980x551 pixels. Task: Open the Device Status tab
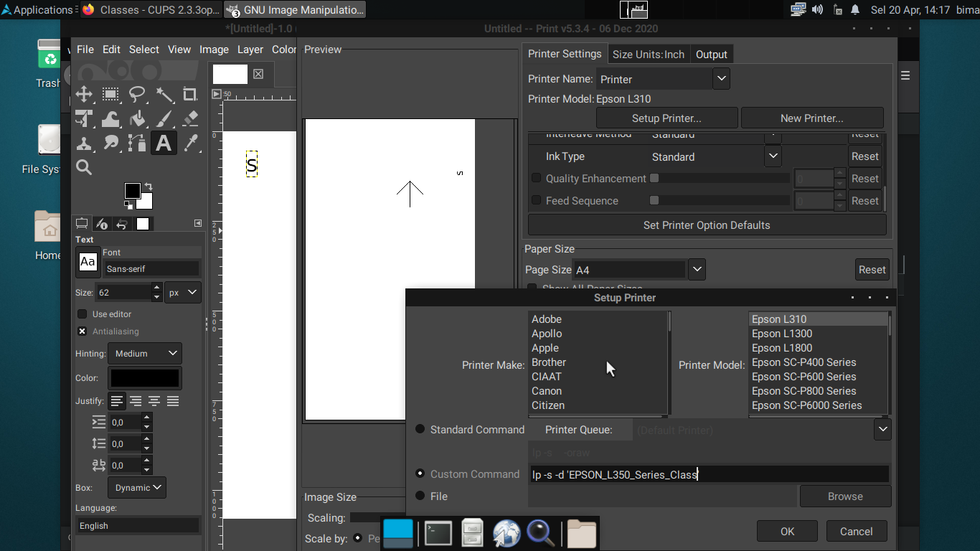(x=102, y=224)
